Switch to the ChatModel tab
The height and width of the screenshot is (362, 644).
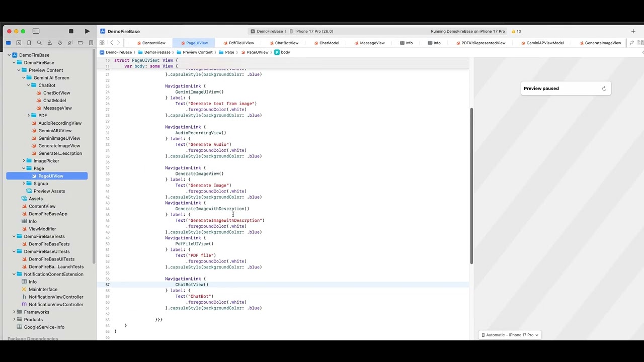click(326, 43)
